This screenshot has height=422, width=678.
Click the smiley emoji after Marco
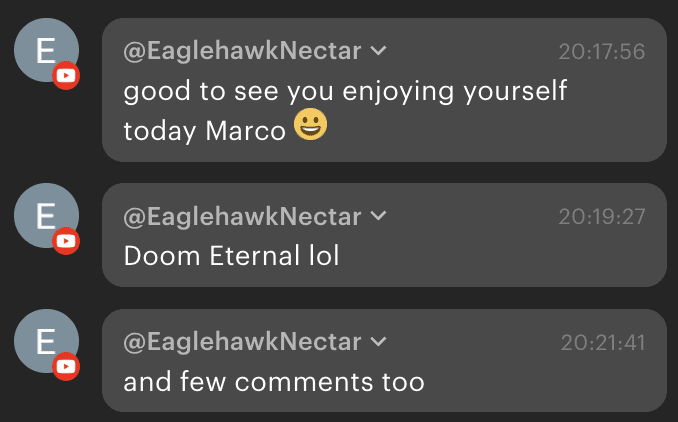(x=310, y=127)
